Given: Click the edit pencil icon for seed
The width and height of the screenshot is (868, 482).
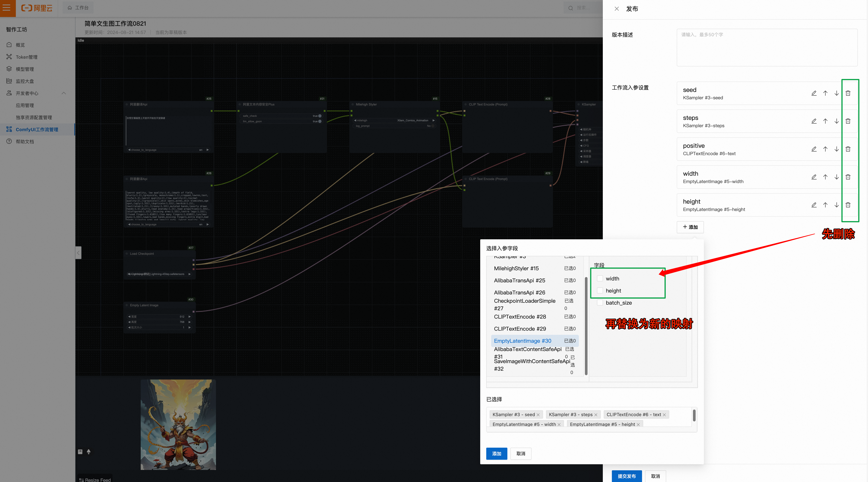Looking at the screenshot, I should pos(814,93).
